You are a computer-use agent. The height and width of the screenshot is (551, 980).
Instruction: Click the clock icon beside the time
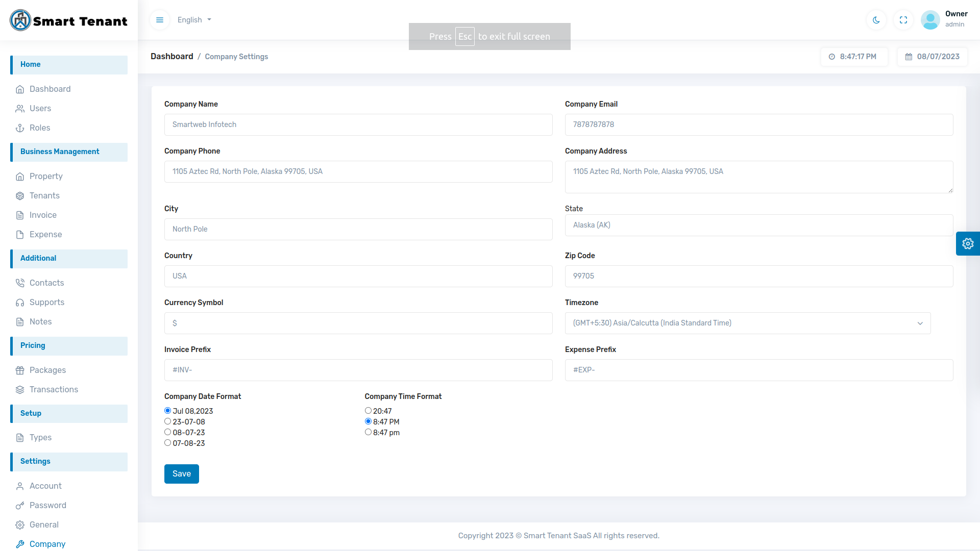(x=832, y=57)
